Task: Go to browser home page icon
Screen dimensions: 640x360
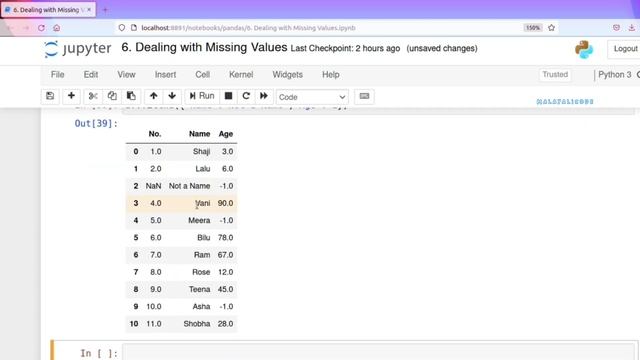Action: [57, 28]
